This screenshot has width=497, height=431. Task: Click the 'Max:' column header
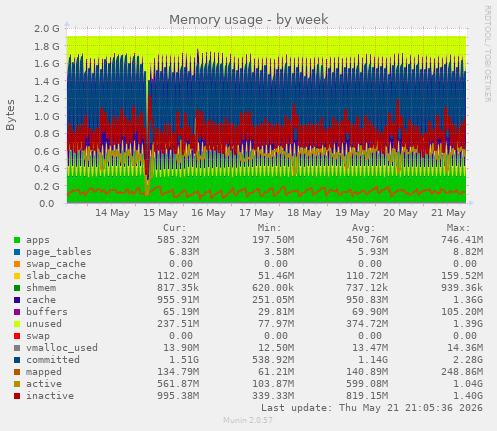coord(458,228)
